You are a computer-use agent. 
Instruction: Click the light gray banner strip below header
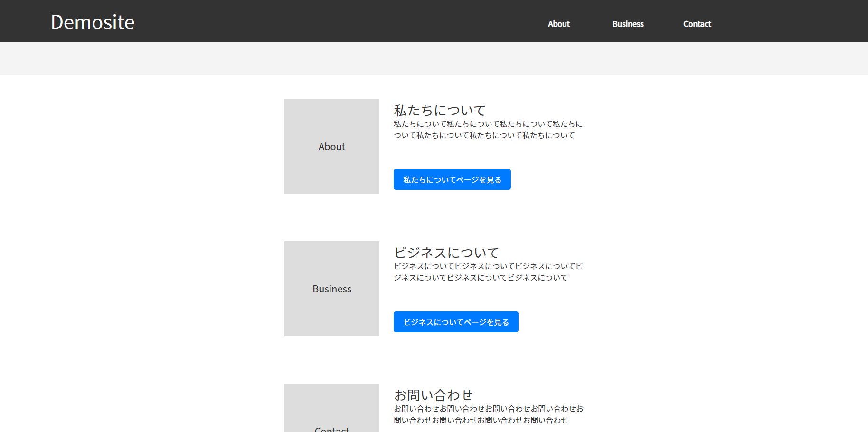434,58
